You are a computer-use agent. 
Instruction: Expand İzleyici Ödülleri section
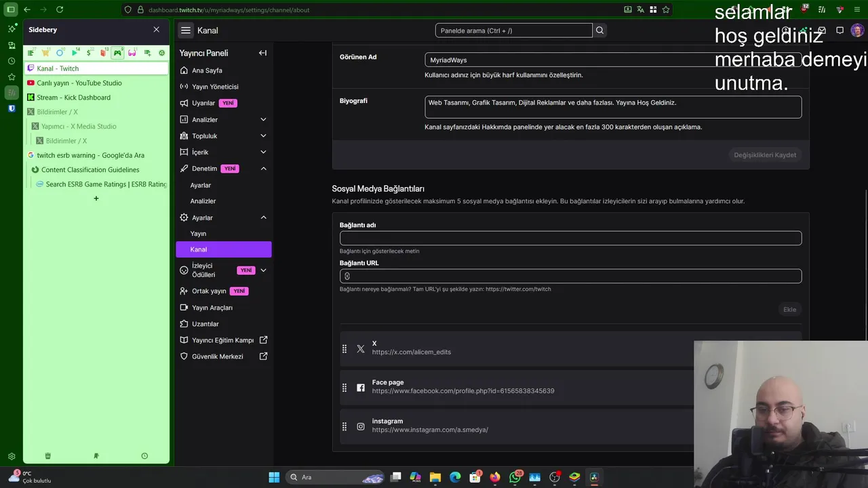pos(263,270)
